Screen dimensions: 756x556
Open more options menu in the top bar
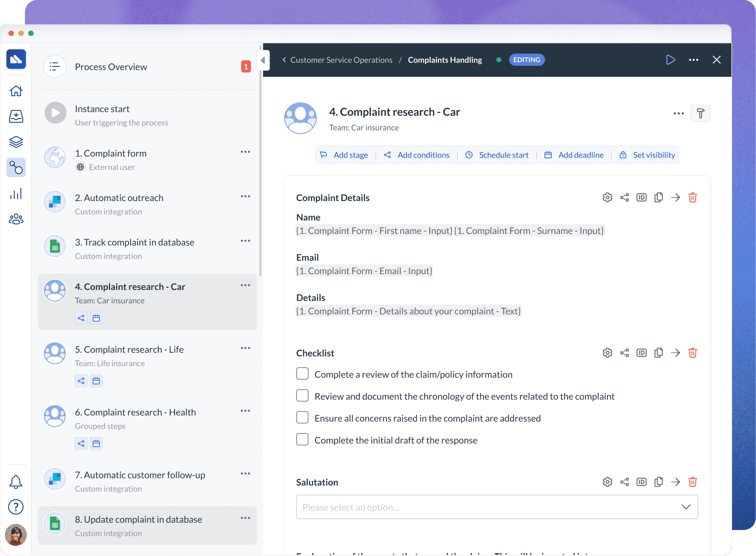coord(693,60)
